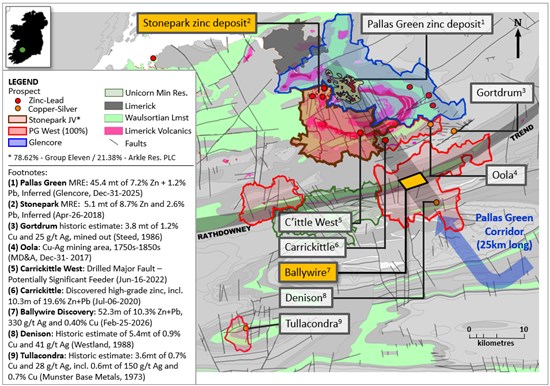Click the orange Tullacondra prospect dot
550x386 pixels.
click(246, 328)
